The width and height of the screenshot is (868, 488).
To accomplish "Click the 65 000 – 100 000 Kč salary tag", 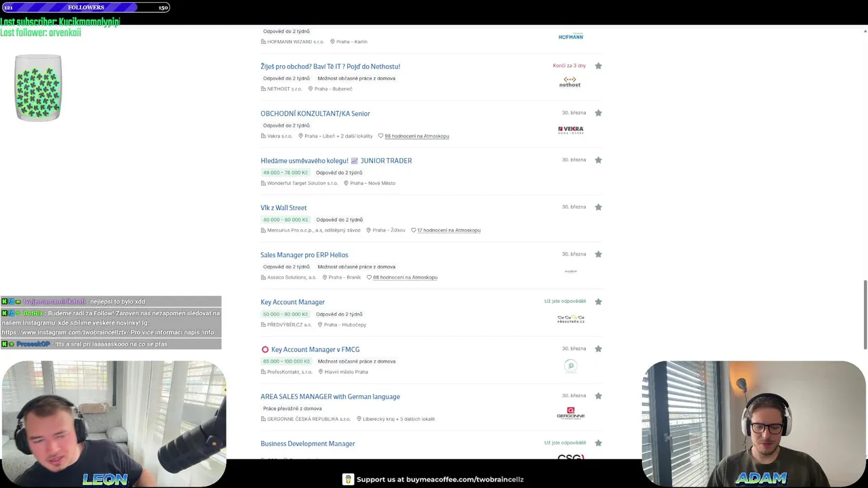I will pos(287,361).
